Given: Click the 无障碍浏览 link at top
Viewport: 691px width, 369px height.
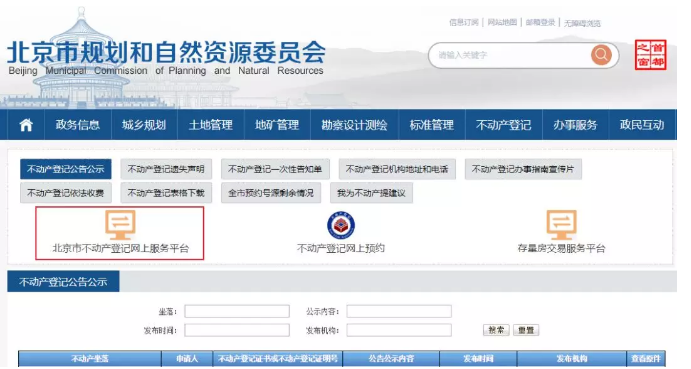Looking at the screenshot, I should click(582, 23).
